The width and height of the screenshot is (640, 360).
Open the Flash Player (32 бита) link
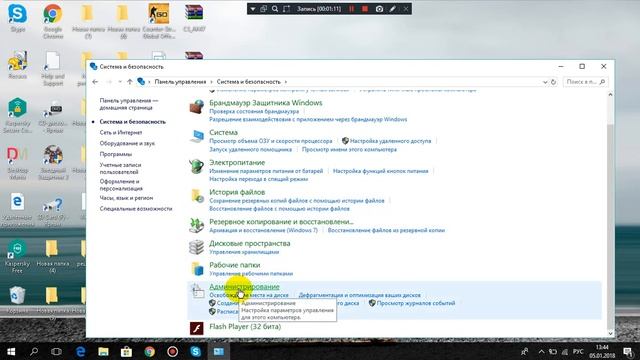(x=245, y=327)
